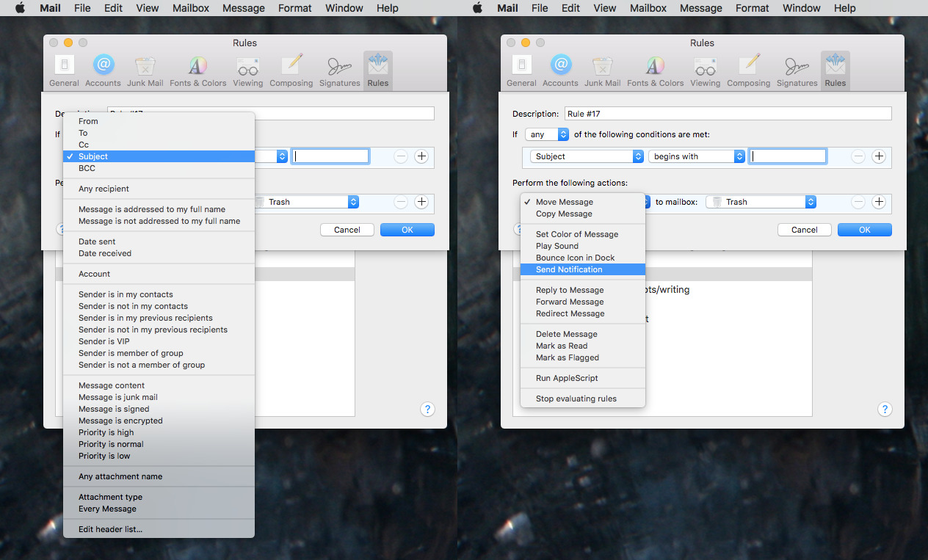Open General preferences in right Rules window

click(521, 71)
